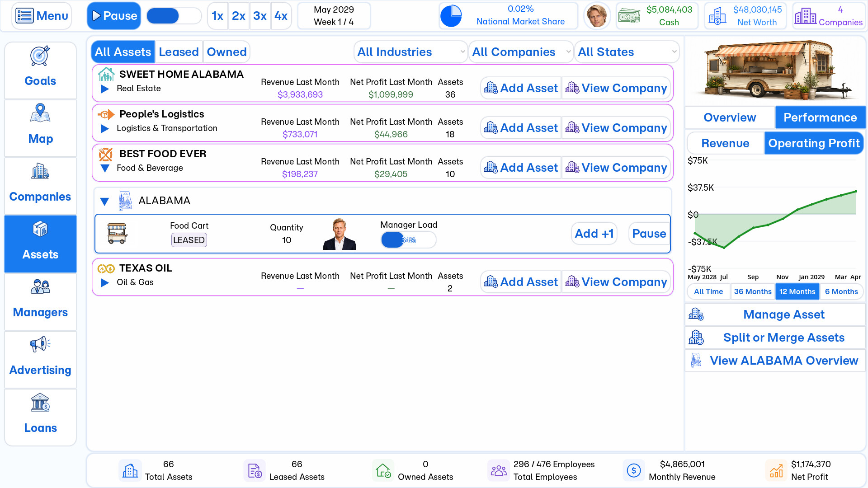Click the player avatar portrait

tap(597, 16)
